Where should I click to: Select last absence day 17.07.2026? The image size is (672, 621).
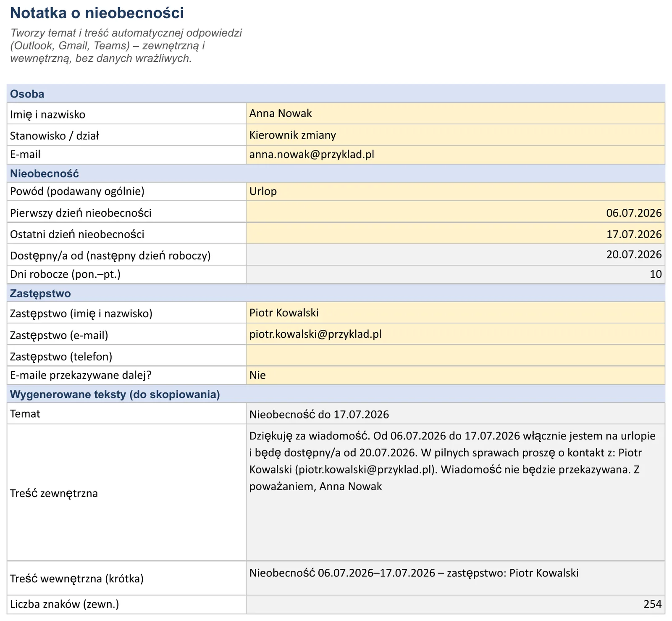[455, 233]
